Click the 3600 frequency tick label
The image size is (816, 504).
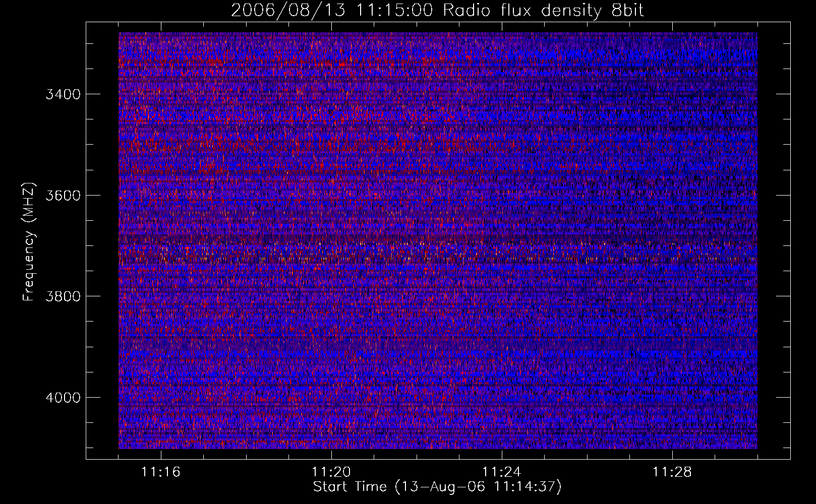click(x=63, y=196)
